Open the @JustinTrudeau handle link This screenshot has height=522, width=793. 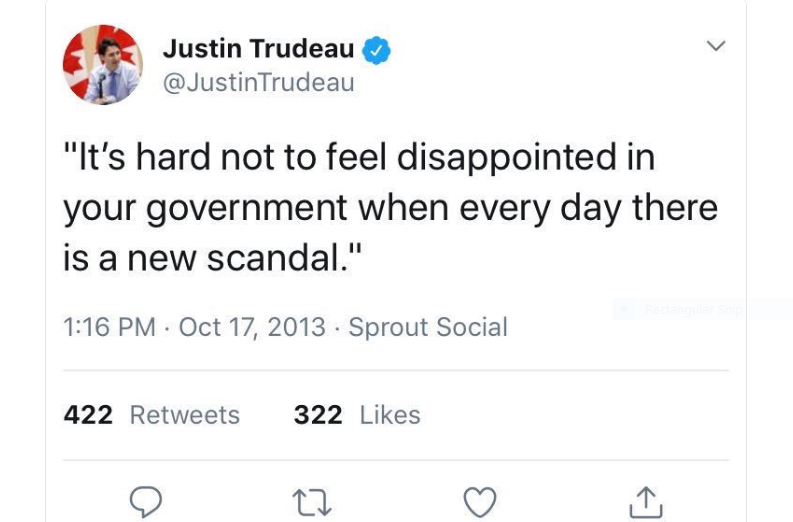point(258,83)
